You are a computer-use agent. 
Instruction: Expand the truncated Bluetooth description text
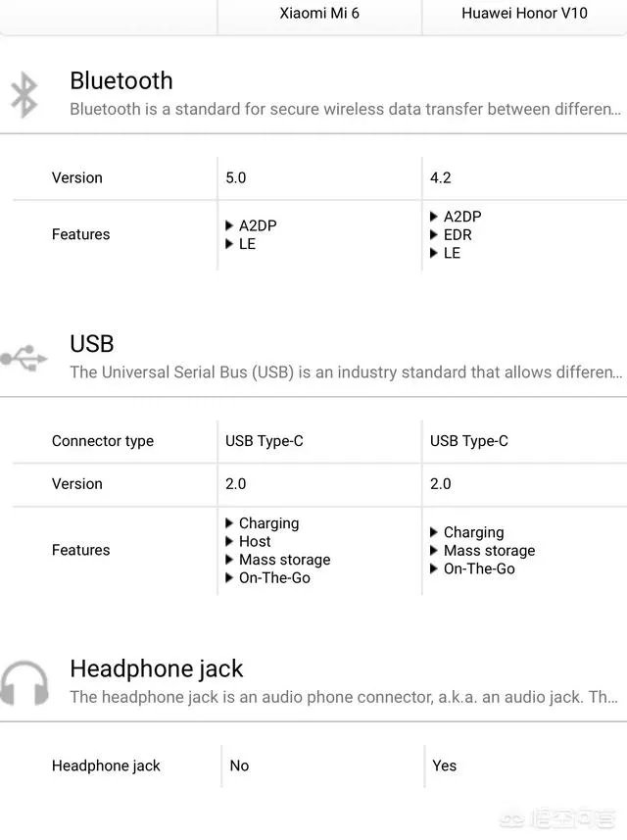tap(345, 109)
